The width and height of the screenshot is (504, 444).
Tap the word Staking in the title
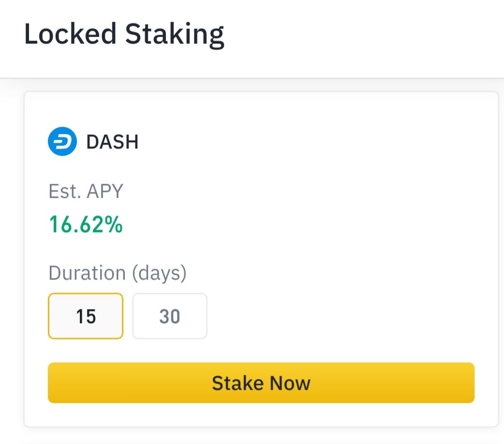pos(175,35)
